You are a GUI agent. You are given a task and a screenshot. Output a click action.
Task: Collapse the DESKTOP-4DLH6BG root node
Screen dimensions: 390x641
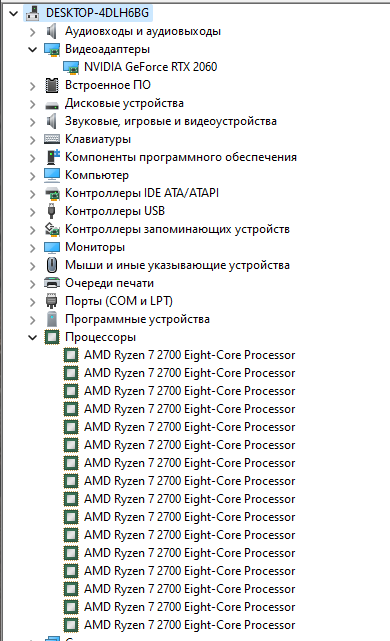14,13
